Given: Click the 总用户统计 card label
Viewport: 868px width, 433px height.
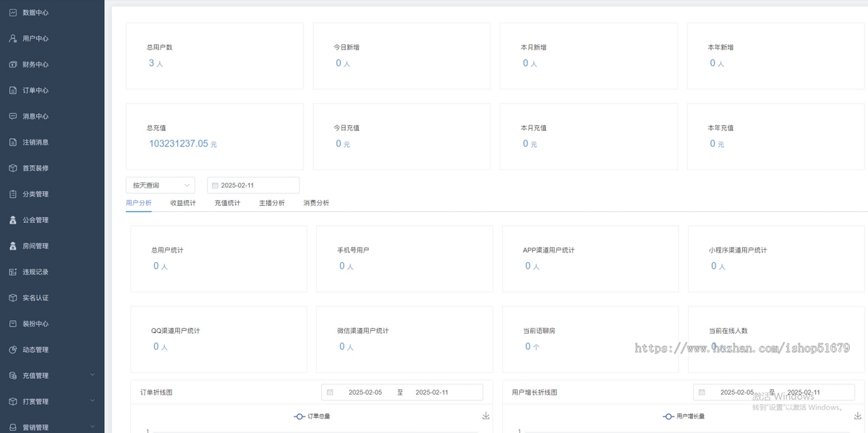Looking at the screenshot, I should (x=168, y=250).
